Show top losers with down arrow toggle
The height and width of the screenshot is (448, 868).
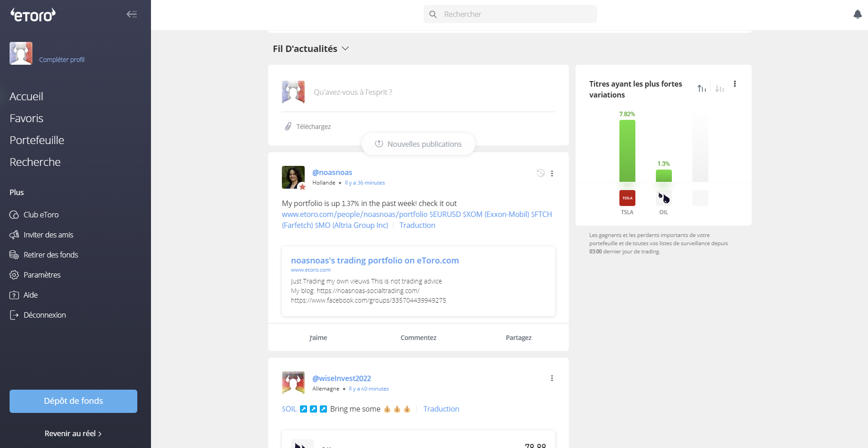tap(719, 88)
